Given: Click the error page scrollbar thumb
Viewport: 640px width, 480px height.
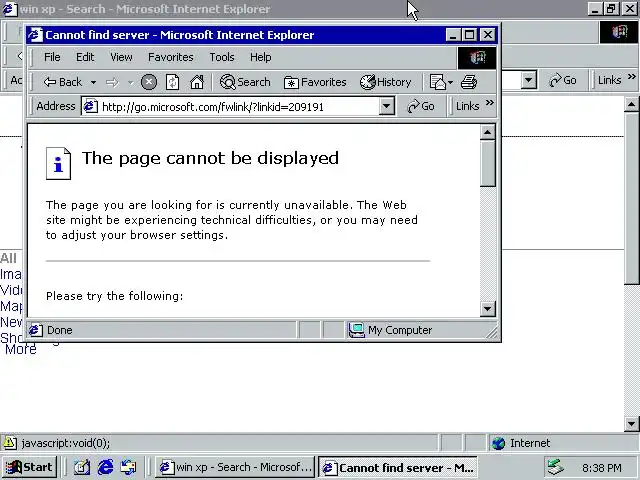Looking at the screenshot, I should (x=487, y=163).
